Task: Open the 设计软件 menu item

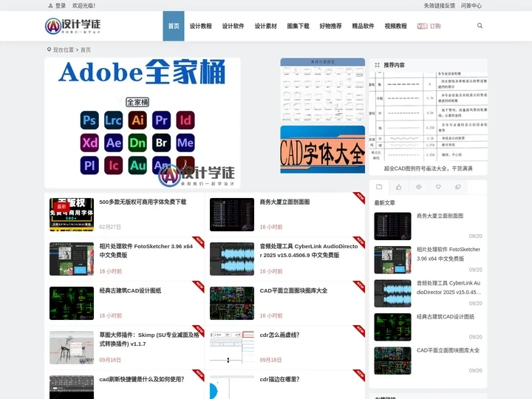Action: click(x=233, y=26)
